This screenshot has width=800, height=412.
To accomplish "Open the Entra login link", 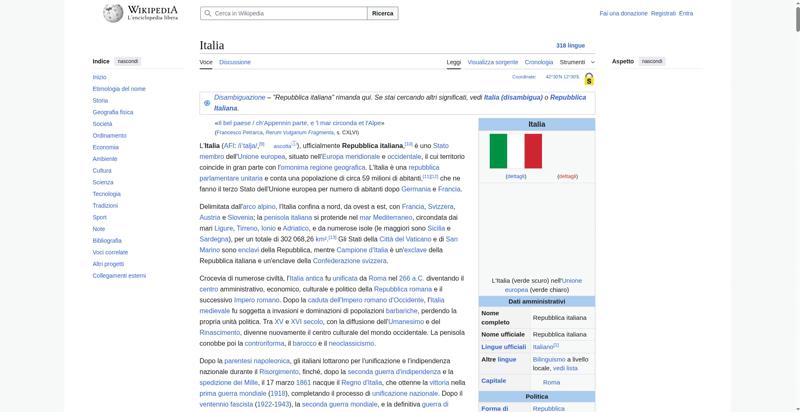I will 686,13.
